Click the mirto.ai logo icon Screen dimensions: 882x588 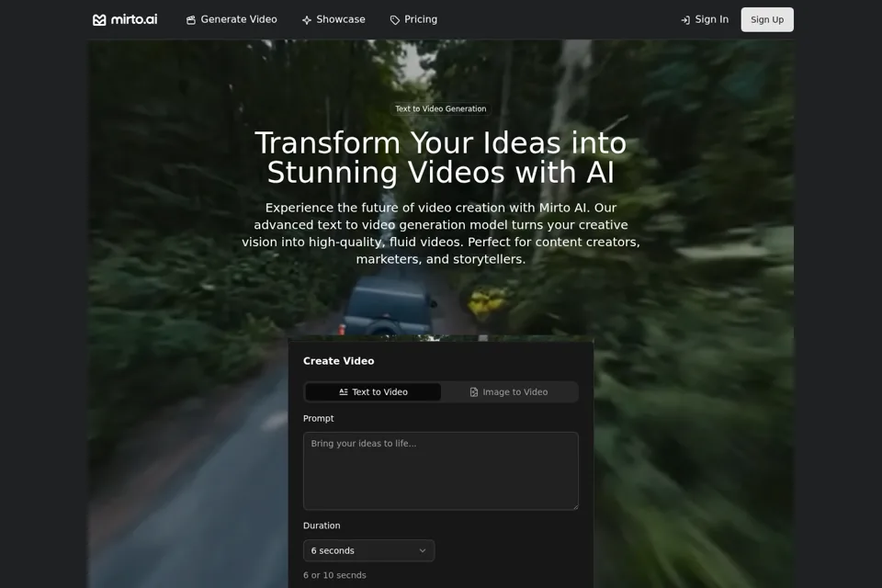pyautogui.click(x=99, y=19)
